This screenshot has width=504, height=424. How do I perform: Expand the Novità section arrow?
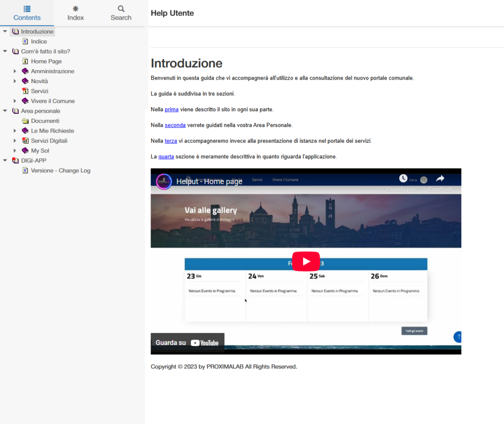pyautogui.click(x=15, y=81)
